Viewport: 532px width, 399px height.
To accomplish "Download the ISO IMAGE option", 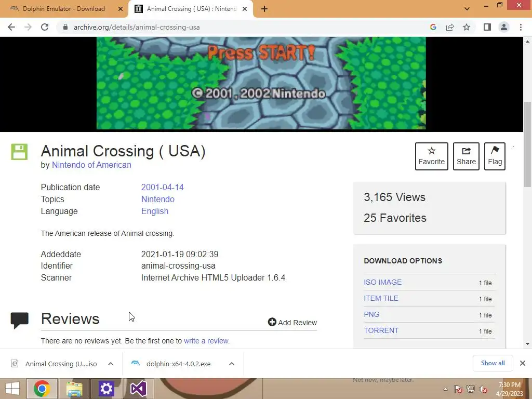I will coord(383,282).
